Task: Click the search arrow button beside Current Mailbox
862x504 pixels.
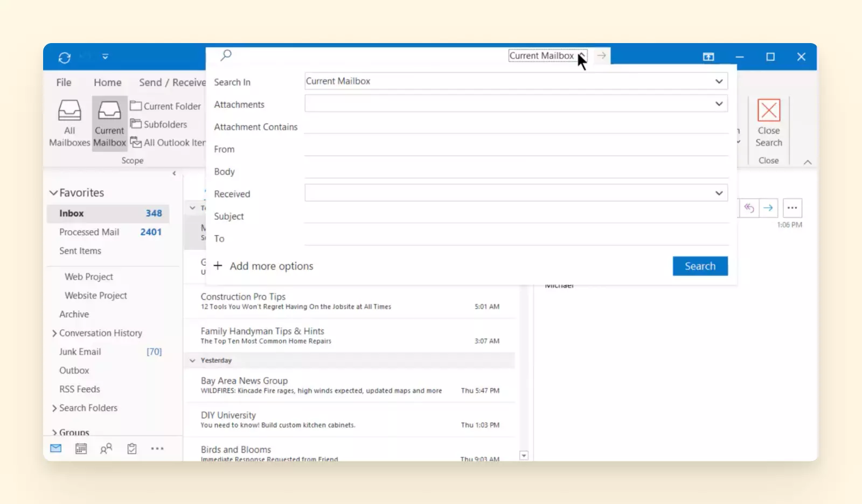Action: 601,55
